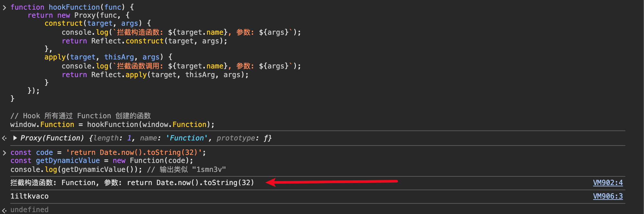Open the VM902:4 source link
This screenshot has height=214, width=644.
608,183
